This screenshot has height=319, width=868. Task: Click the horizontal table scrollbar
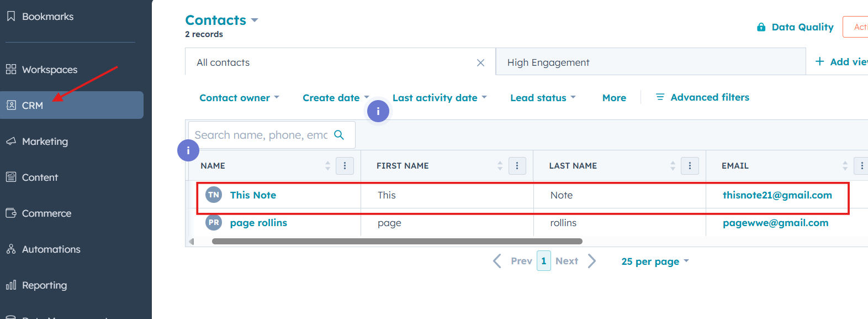pos(397,242)
